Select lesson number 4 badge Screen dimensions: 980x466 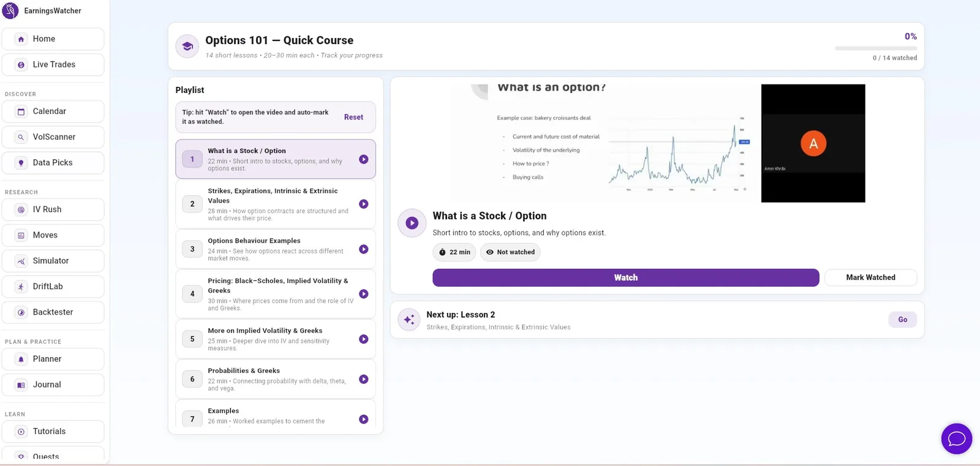click(x=192, y=294)
